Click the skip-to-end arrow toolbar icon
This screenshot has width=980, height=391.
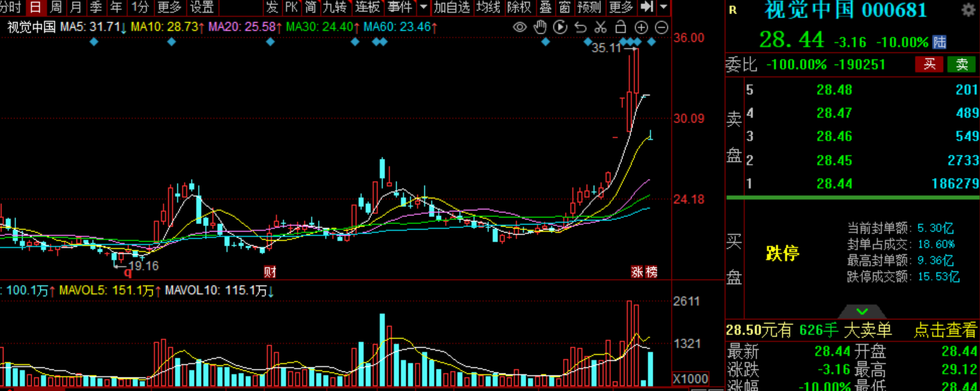pos(647,7)
